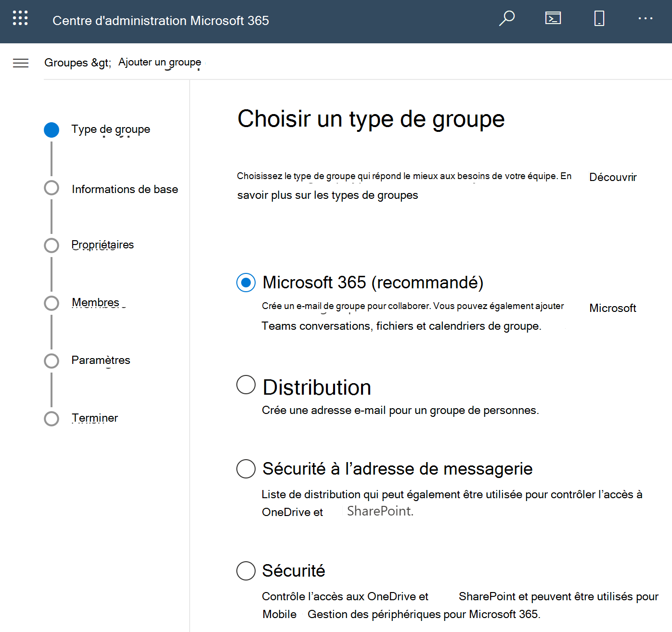The height and width of the screenshot is (632, 672).
Task: Choose Sécurité à l'adresse de messagerie option
Action: pyautogui.click(x=246, y=468)
